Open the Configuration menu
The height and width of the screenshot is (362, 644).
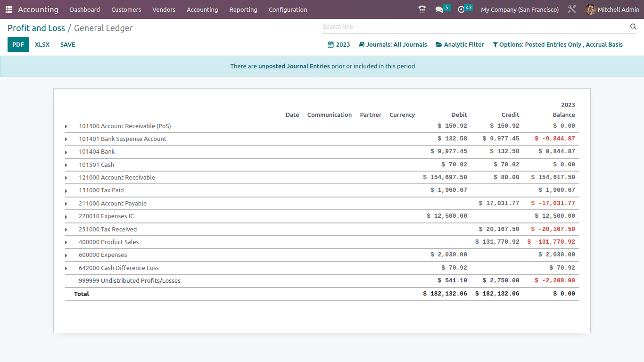(x=288, y=9)
